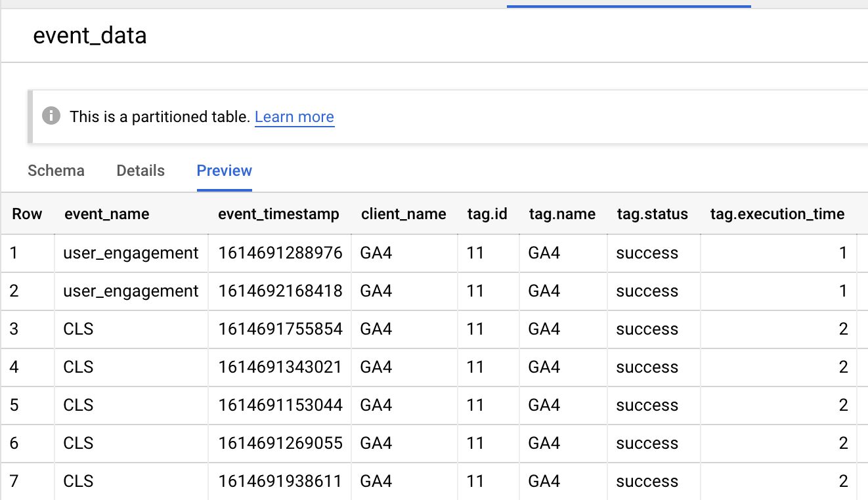Select timestamp 1614691343021 cell
868x500 pixels.
(x=280, y=367)
